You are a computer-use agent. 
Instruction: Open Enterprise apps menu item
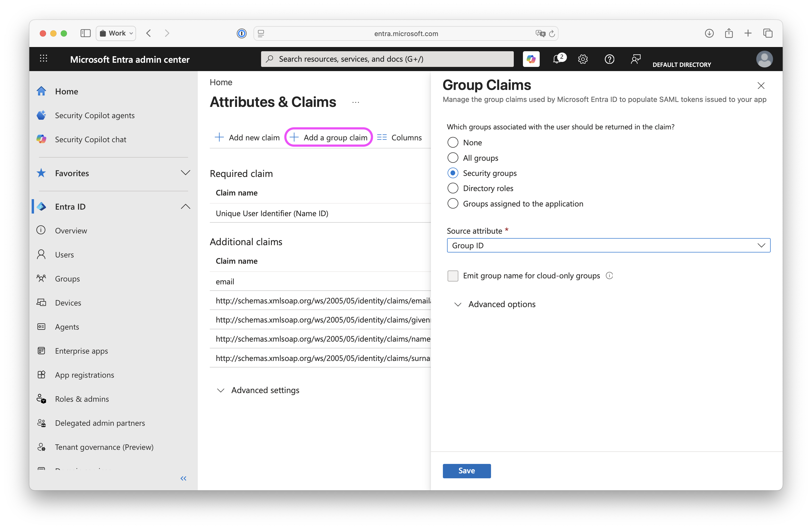81,351
